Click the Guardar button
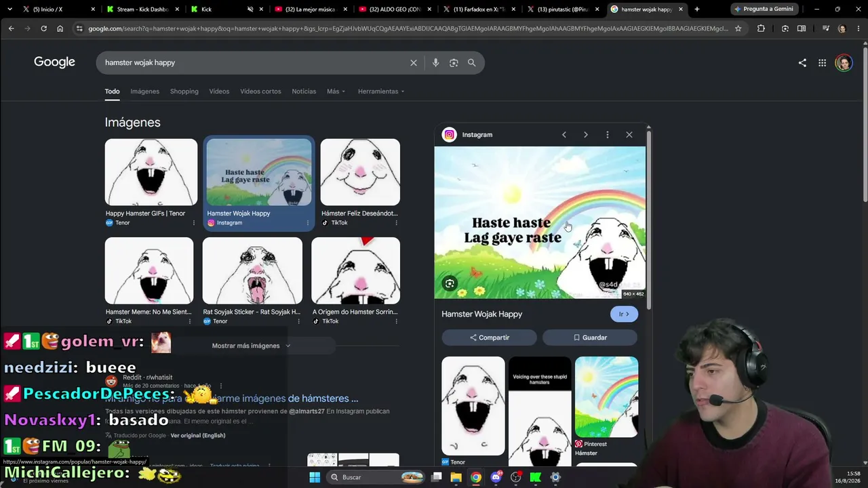This screenshot has width=868, height=488. (x=590, y=338)
